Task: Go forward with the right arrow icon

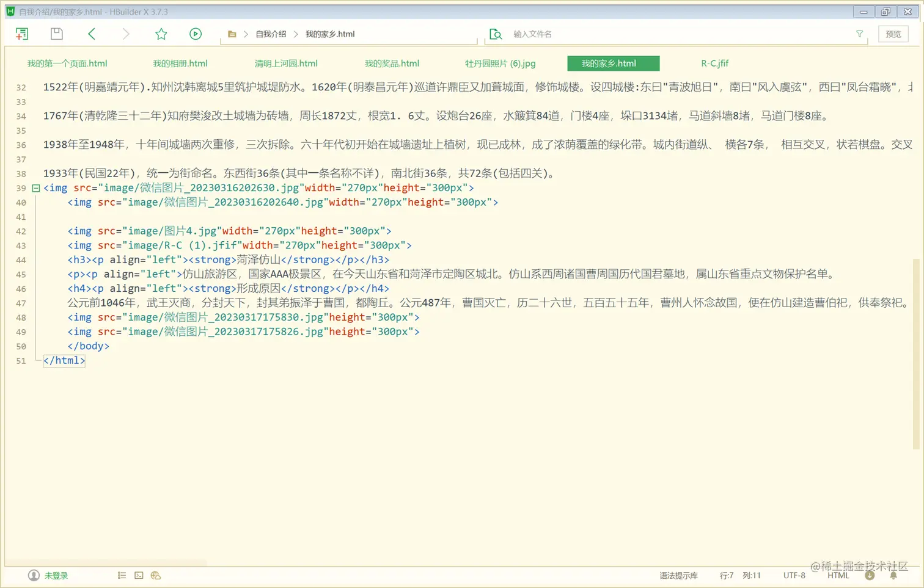Action: click(x=126, y=34)
